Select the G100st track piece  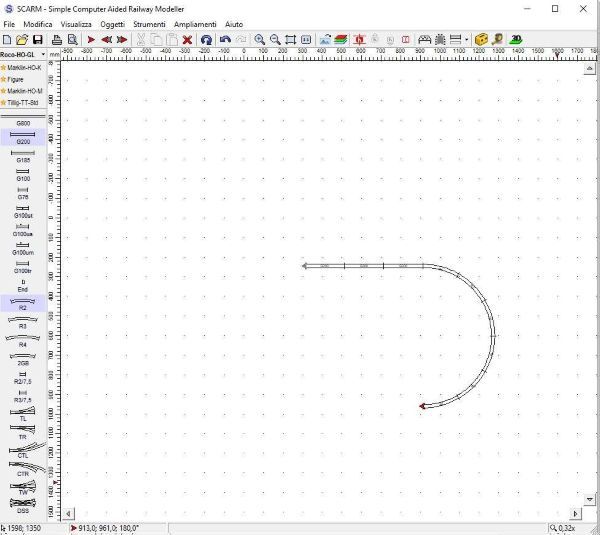tap(23, 212)
